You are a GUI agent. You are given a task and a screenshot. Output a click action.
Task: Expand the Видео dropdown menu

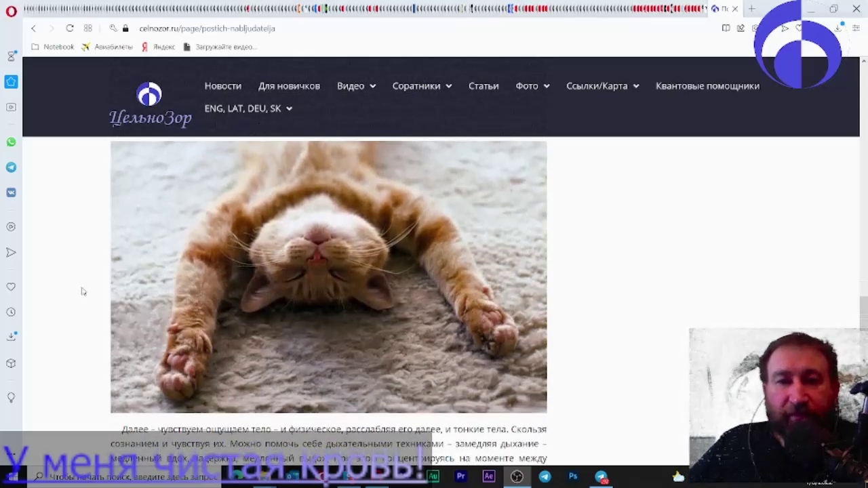click(x=356, y=86)
